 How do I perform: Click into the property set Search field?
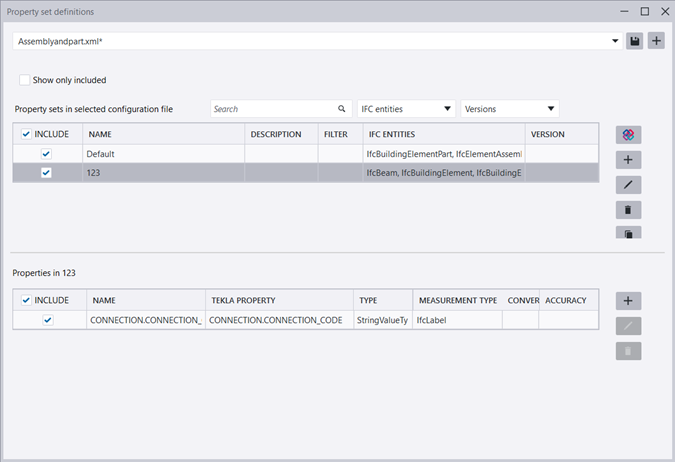[x=270, y=108]
